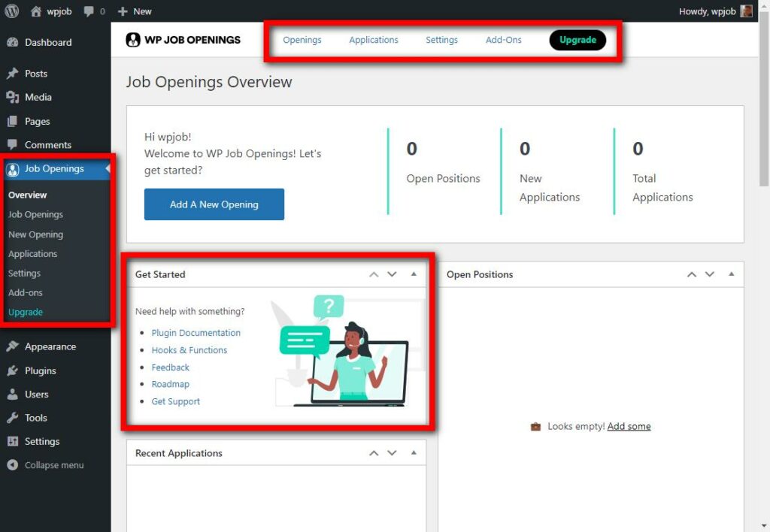Switch to the Applications tab in plugin header
This screenshot has height=532, width=770.
pos(374,40)
